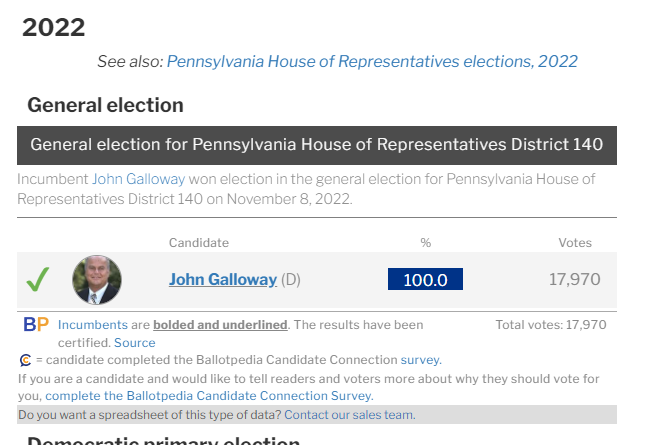Click the blue 100.0 percentage bar

coord(425,280)
